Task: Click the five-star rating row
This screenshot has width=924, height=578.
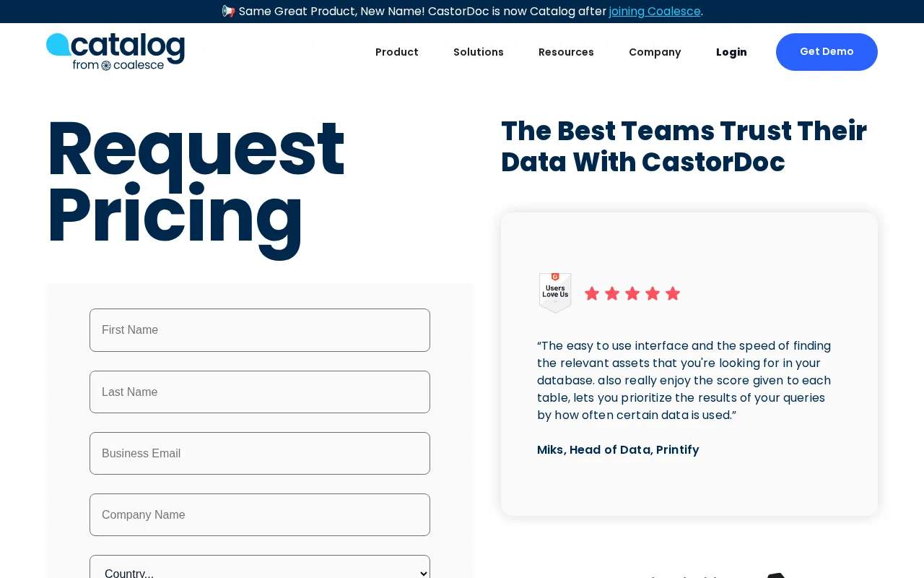Action: tap(632, 293)
